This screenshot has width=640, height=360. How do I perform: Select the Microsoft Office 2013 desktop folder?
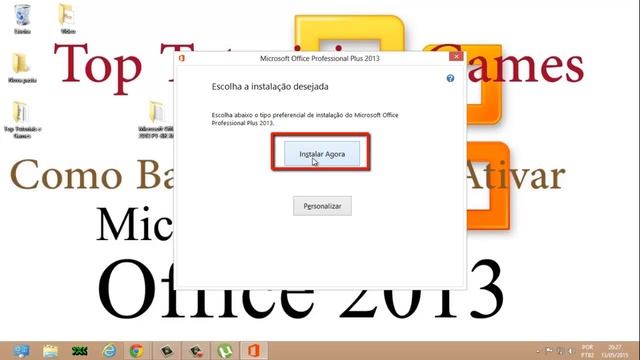pos(156,120)
